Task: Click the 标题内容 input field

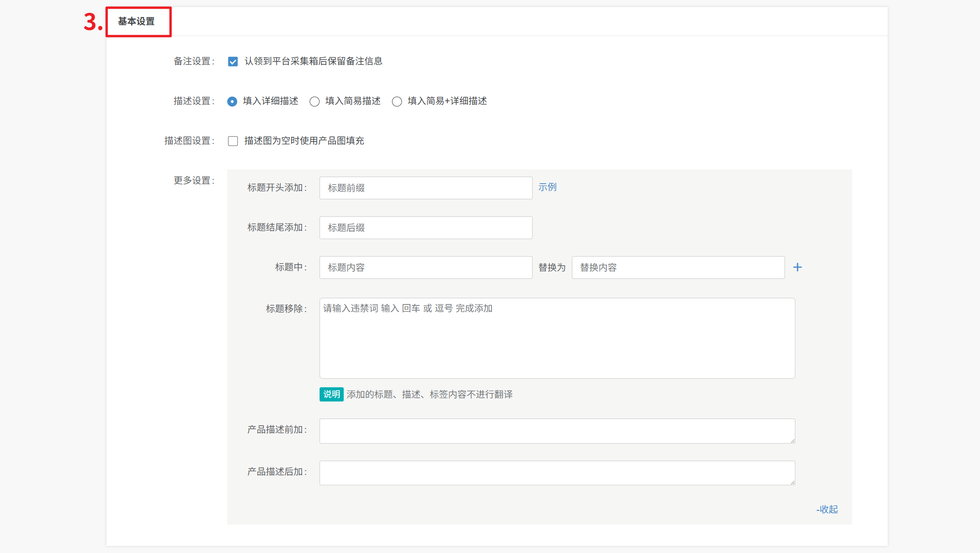Action: [x=426, y=268]
